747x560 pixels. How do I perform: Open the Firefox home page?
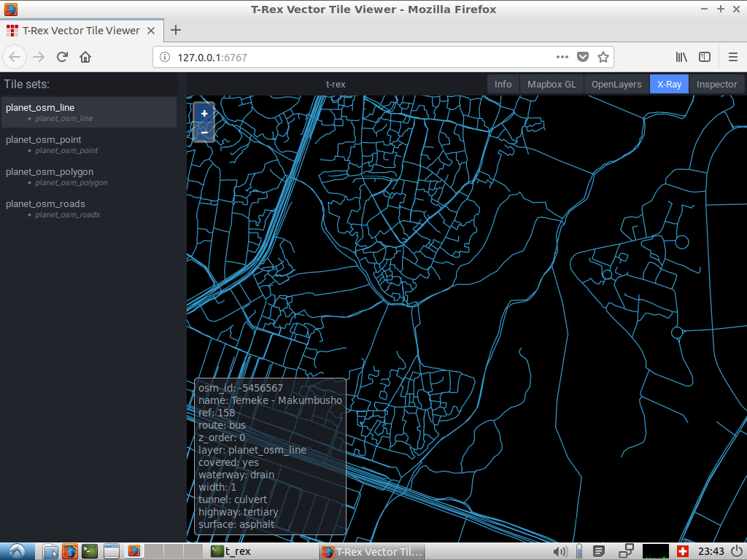85,57
